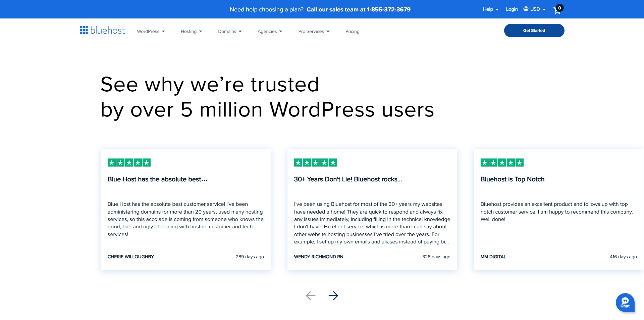Open the review titled Bluehost is Top Notch
Screen dimensions: 644x320
pyautogui.click(x=512, y=179)
